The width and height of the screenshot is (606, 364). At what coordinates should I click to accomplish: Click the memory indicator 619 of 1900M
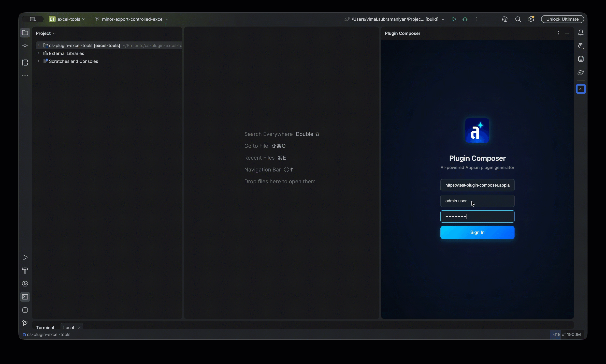[567, 335]
